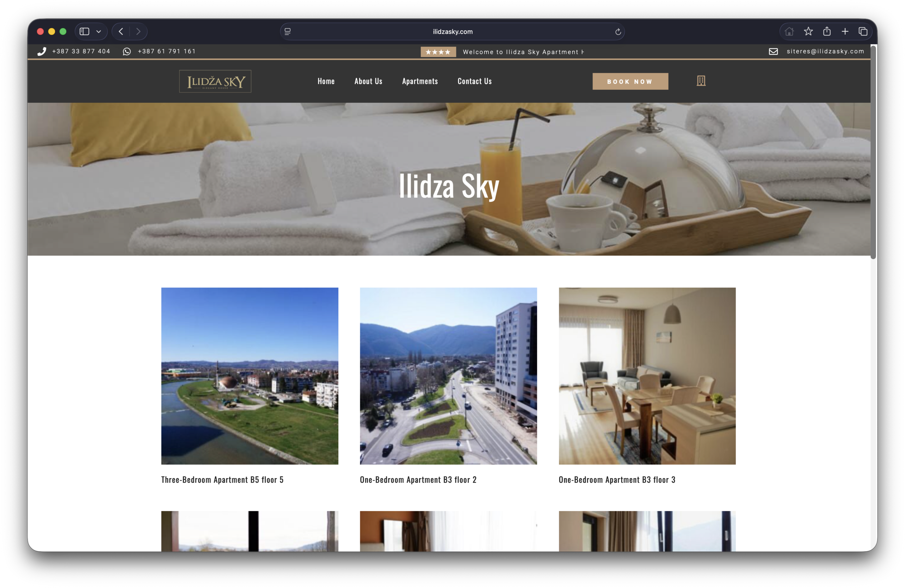Click the home icon in the toolbar
The width and height of the screenshot is (905, 588).
[789, 31]
